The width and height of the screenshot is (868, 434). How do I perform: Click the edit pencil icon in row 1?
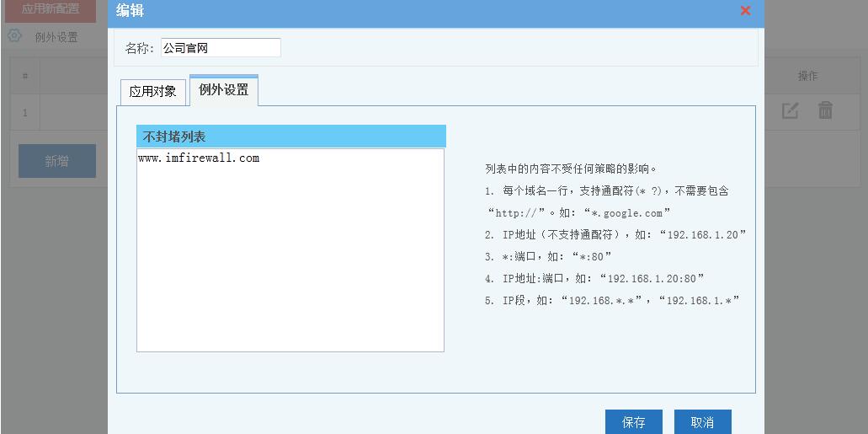(x=790, y=110)
